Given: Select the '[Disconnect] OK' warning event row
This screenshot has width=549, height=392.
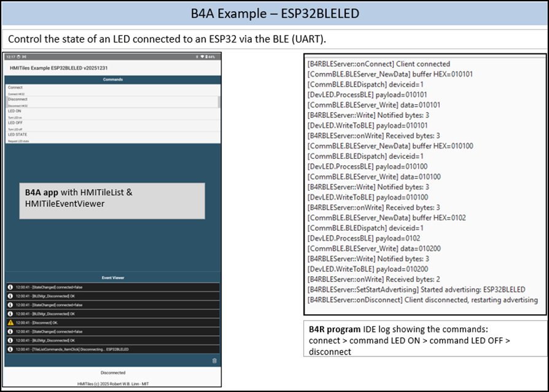Looking at the screenshot, I should (x=113, y=323).
